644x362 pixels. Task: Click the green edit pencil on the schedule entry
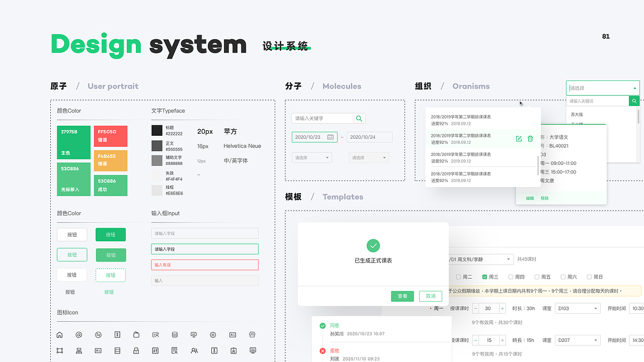point(519,139)
